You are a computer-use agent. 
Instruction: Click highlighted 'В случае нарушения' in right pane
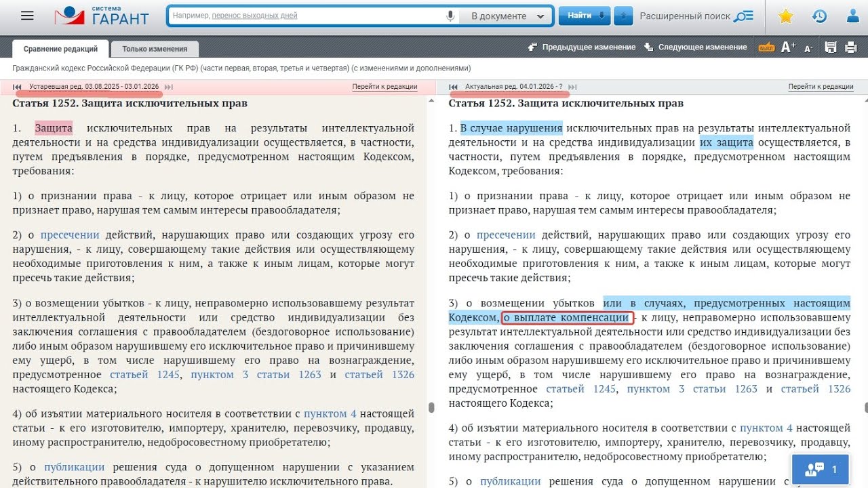tap(511, 128)
